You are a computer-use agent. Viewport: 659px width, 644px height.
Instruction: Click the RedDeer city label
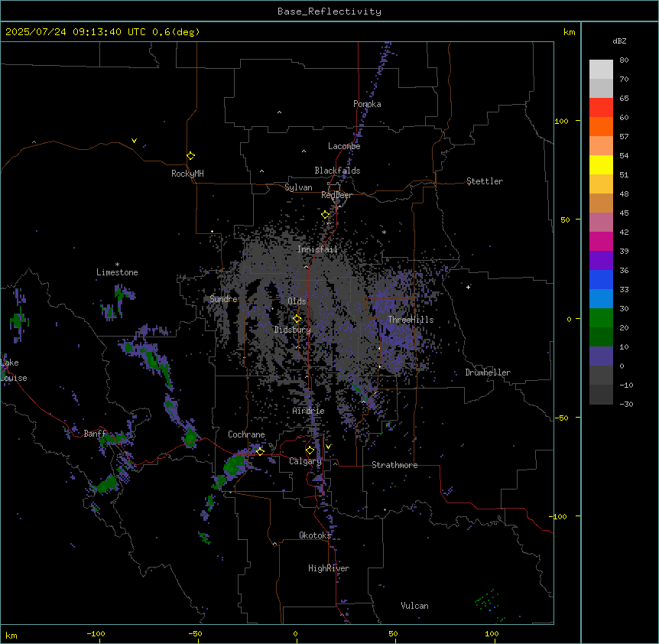pyautogui.click(x=336, y=195)
